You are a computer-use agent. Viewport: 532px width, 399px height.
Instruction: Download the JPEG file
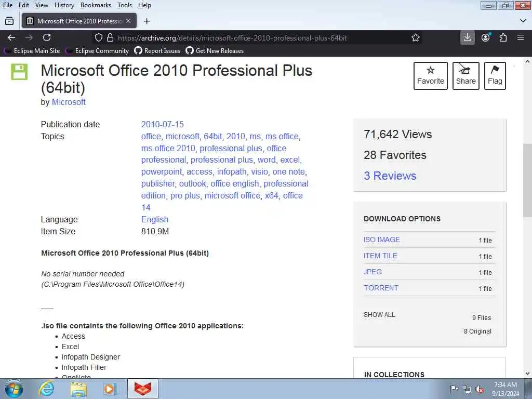(373, 272)
